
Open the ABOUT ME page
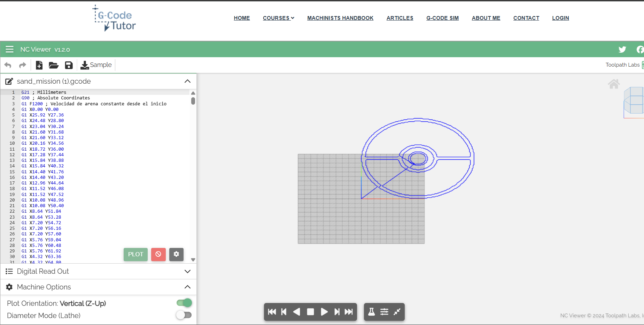(486, 18)
